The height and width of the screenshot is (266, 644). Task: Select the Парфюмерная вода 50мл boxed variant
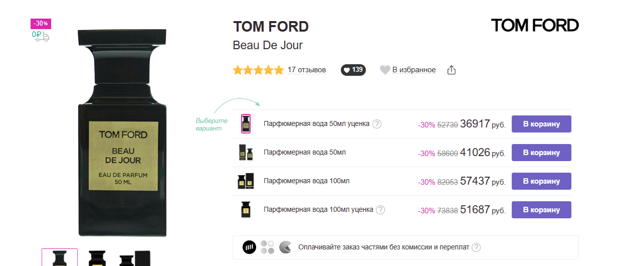[x=246, y=153]
